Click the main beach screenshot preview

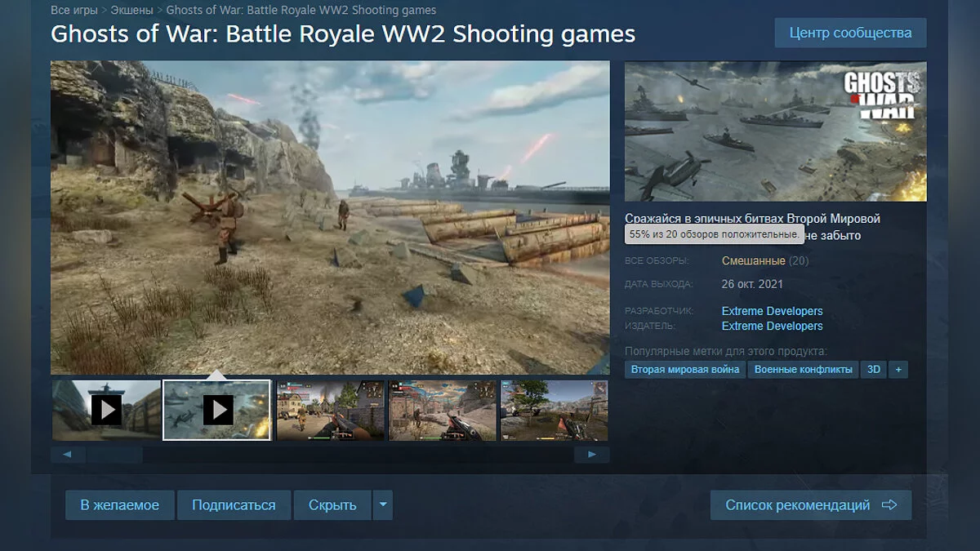[x=330, y=218]
